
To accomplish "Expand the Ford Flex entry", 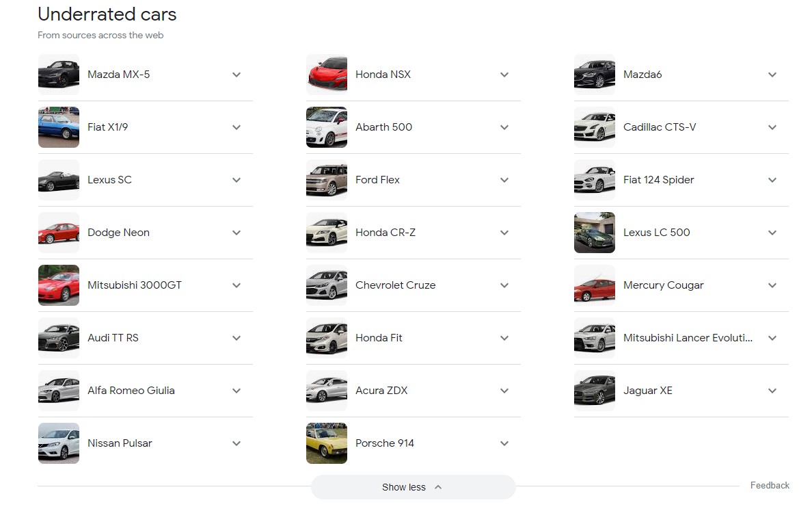I will [504, 180].
